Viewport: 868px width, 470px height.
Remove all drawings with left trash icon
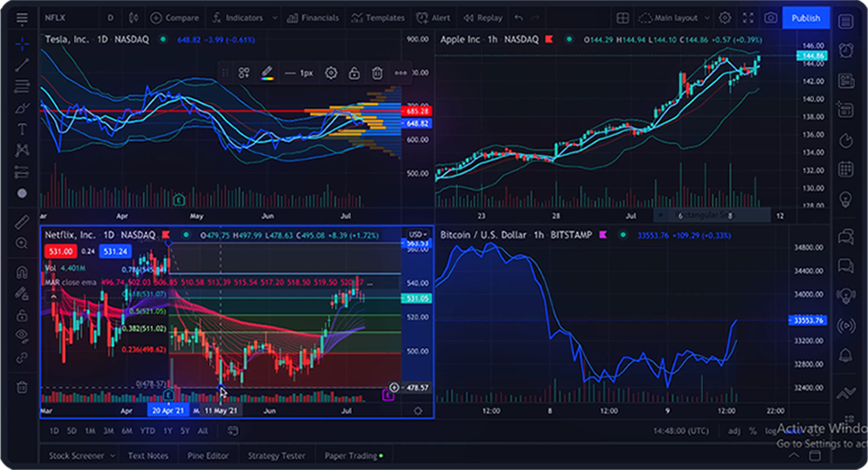tap(22, 387)
